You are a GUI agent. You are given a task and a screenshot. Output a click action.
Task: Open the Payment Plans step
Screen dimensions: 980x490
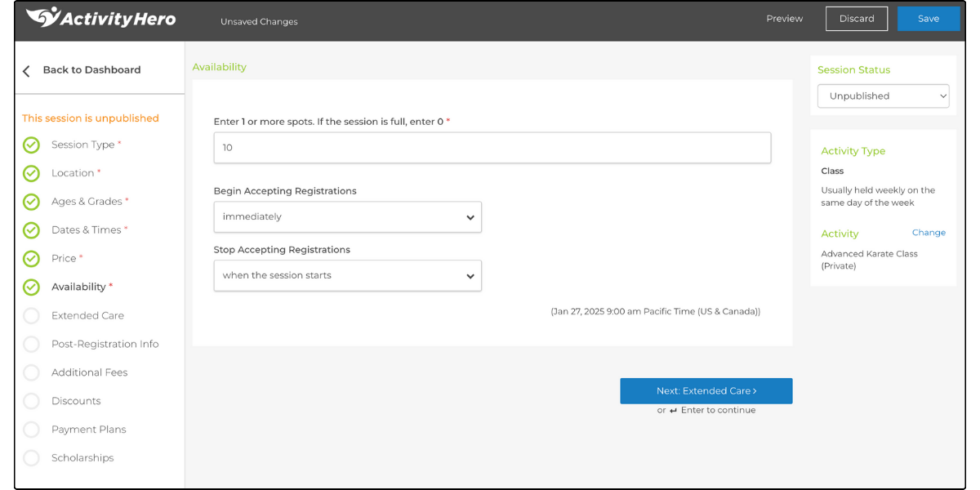tap(88, 430)
